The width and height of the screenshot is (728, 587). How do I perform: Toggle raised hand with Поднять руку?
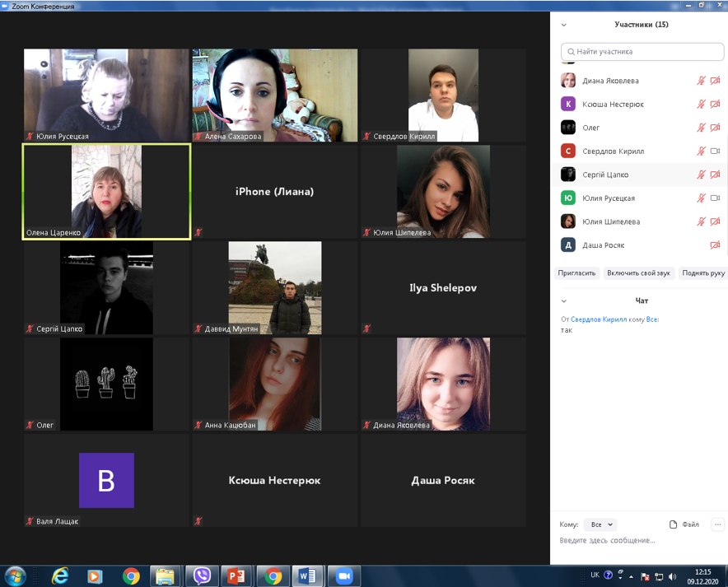point(702,273)
